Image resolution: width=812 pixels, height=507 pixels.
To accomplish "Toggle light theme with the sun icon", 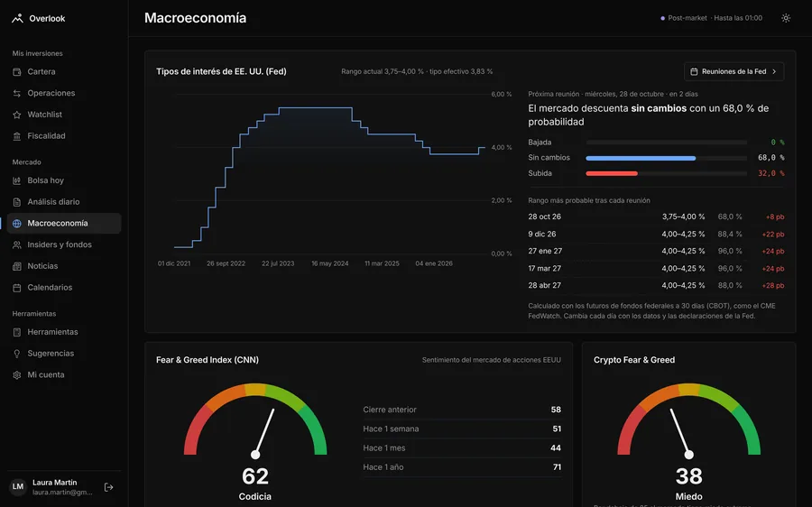I will 786,18.
